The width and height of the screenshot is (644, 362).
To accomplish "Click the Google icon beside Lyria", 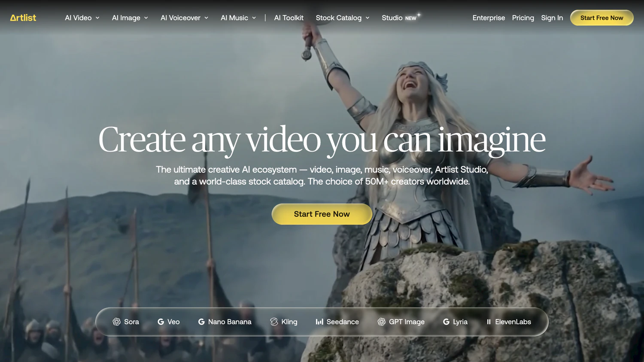I will click(x=446, y=322).
